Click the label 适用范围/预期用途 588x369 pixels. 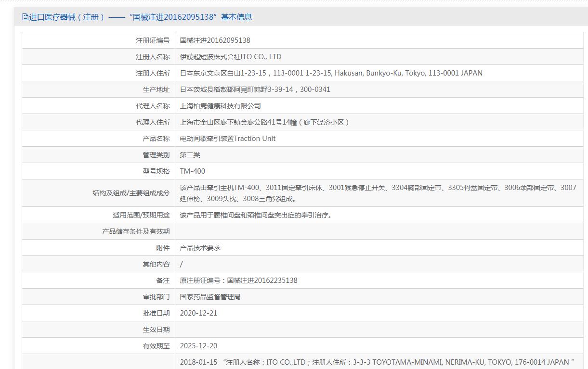pyautogui.click(x=142, y=215)
